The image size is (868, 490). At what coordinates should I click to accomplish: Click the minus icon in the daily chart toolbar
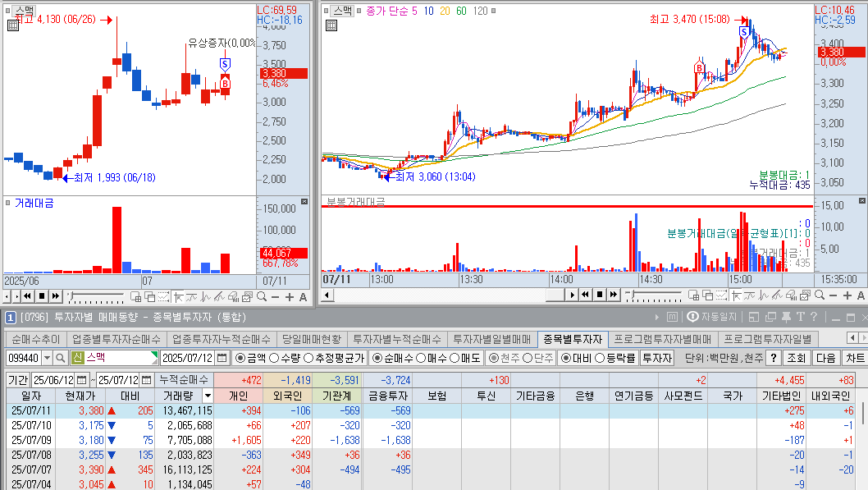(x=275, y=297)
